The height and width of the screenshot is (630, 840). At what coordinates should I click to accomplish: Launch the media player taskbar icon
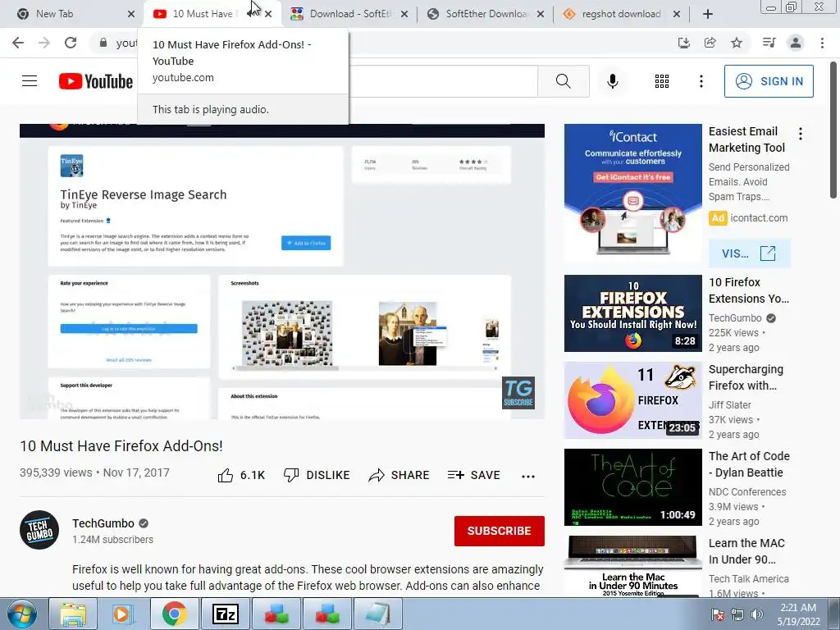[123, 614]
